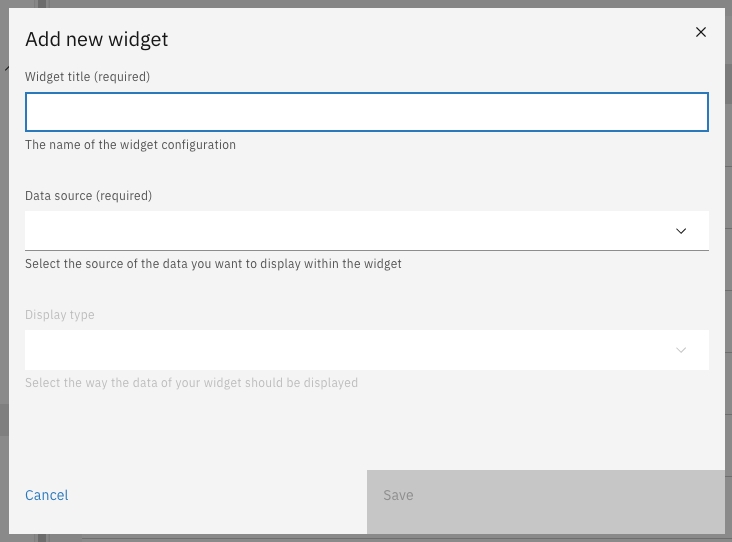
Task: Click the greyed Display type chevron icon
Action: (x=681, y=350)
